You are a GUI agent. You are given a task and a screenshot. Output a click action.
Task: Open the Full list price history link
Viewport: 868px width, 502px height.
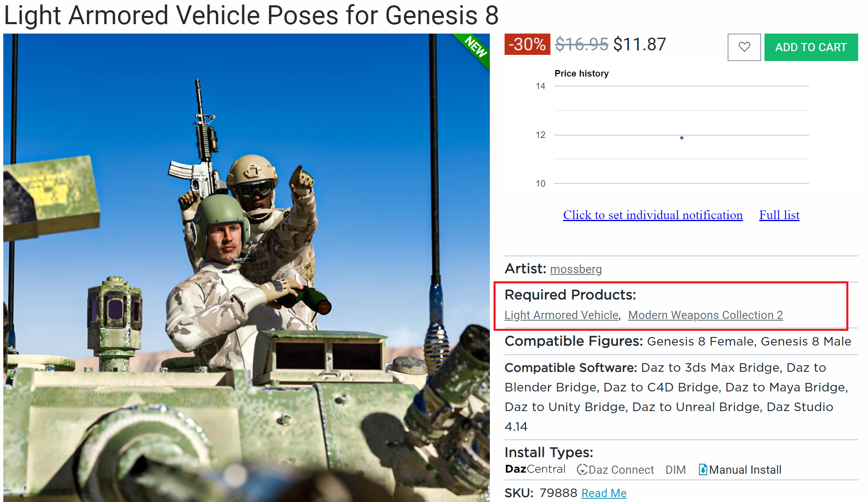coord(779,215)
